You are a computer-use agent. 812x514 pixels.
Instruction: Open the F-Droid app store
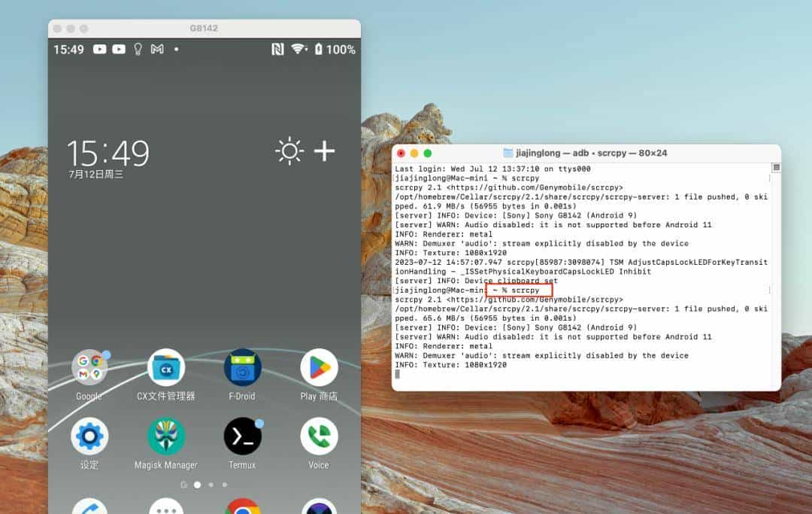tap(242, 369)
